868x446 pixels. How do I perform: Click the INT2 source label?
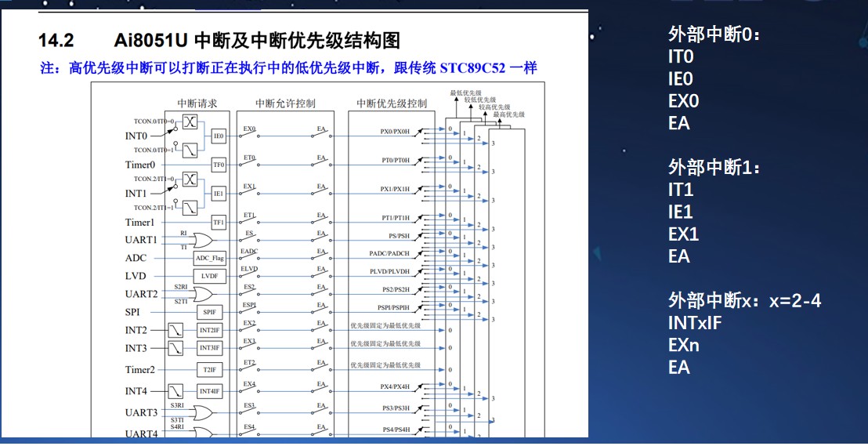(136, 330)
